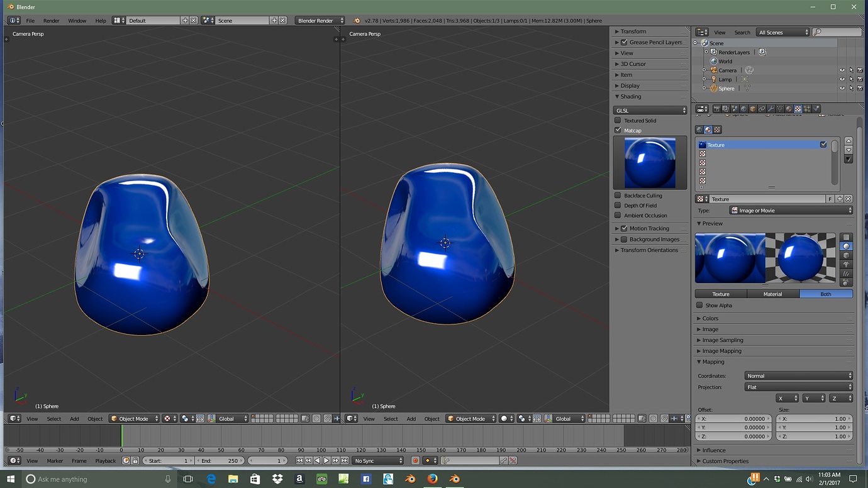Open the Type Image or Movie dropdown
This screenshot has height=488, width=868.
click(791, 211)
